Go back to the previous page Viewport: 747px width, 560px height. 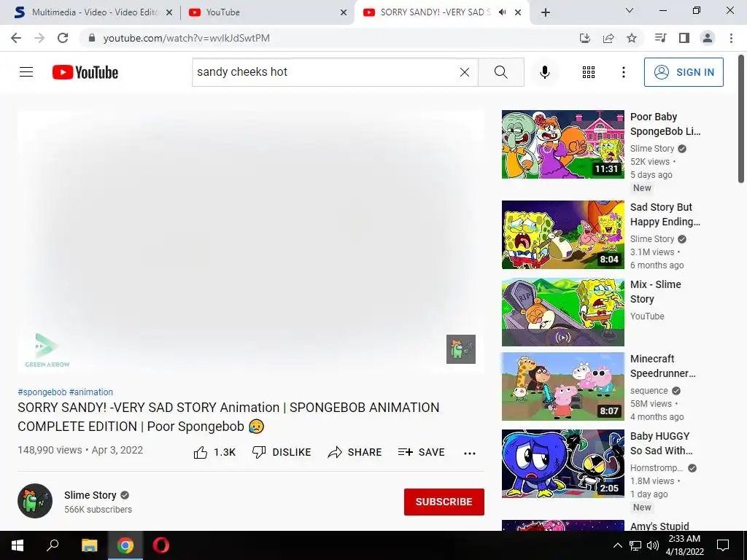tap(16, 38)
